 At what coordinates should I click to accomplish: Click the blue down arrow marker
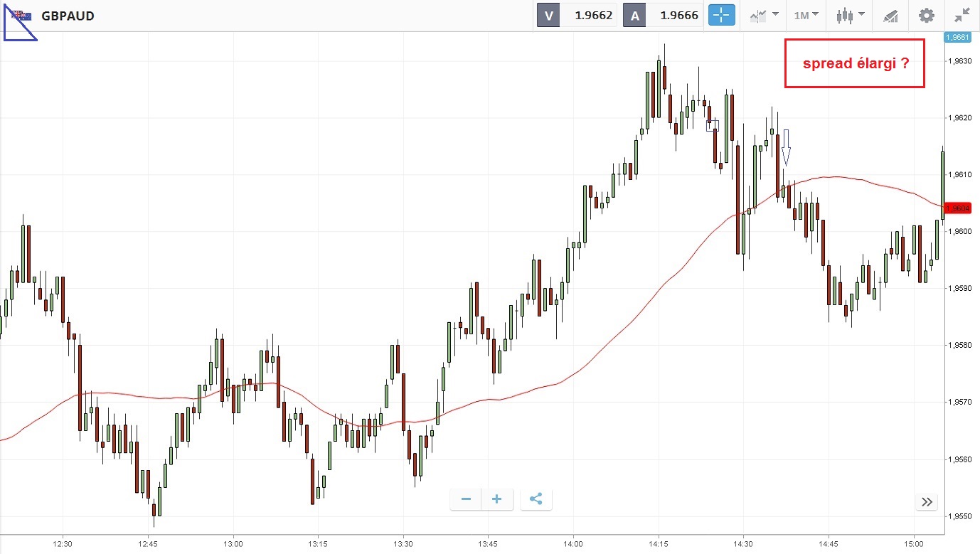[x=786, y=147]
